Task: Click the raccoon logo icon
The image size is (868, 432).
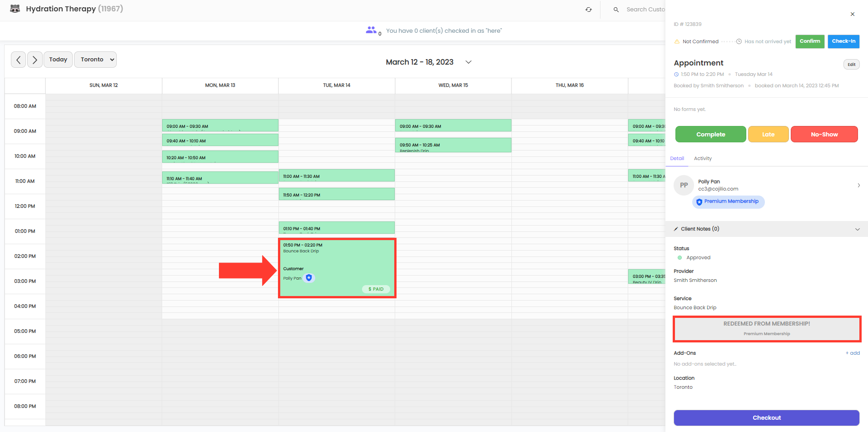Action: (15, 9)
